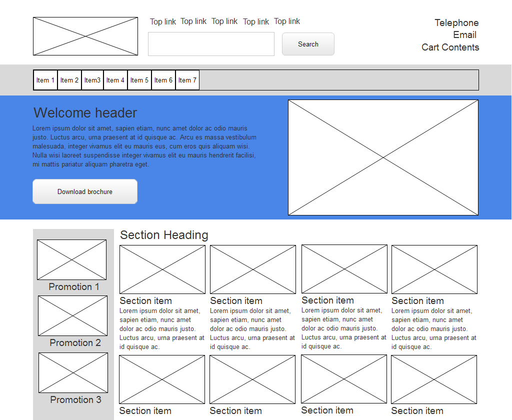Click the Promotion 2 label
512x420 pixels.
(x=75, y=343)
